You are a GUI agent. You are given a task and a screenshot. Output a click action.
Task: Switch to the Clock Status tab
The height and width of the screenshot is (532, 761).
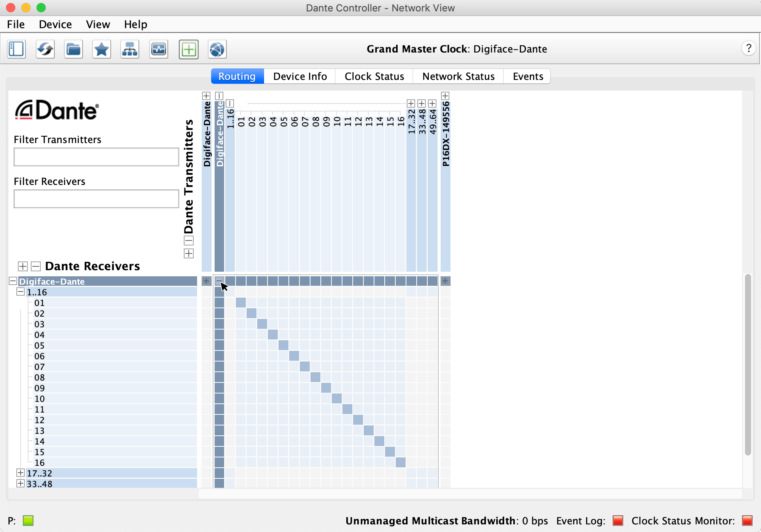[x=374, y=76]
